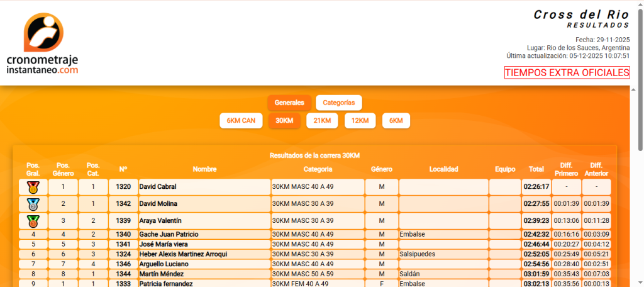Image resolution: width=644 pixels, height=287 pixels.
Task: Click the scrollbar down arrow
Action: pos(639,282)
